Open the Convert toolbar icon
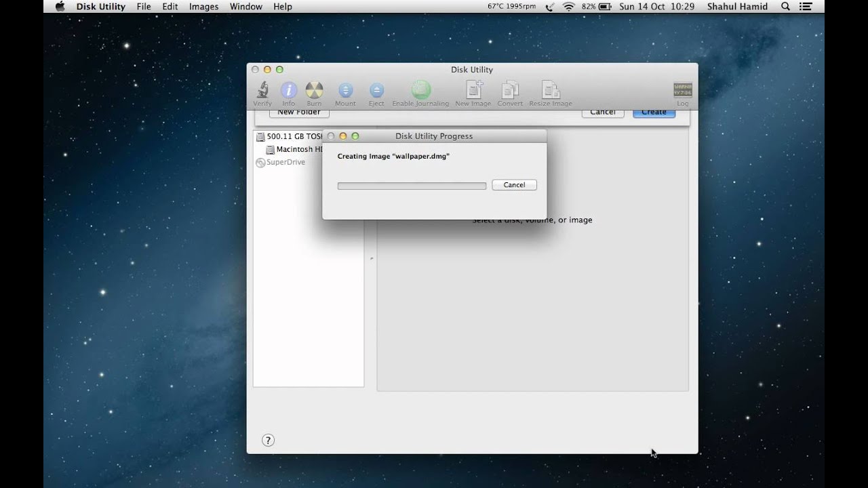Image resolution: width=868 pixels, height=488 pixels. pyautogui.click(x=510, y=94)
